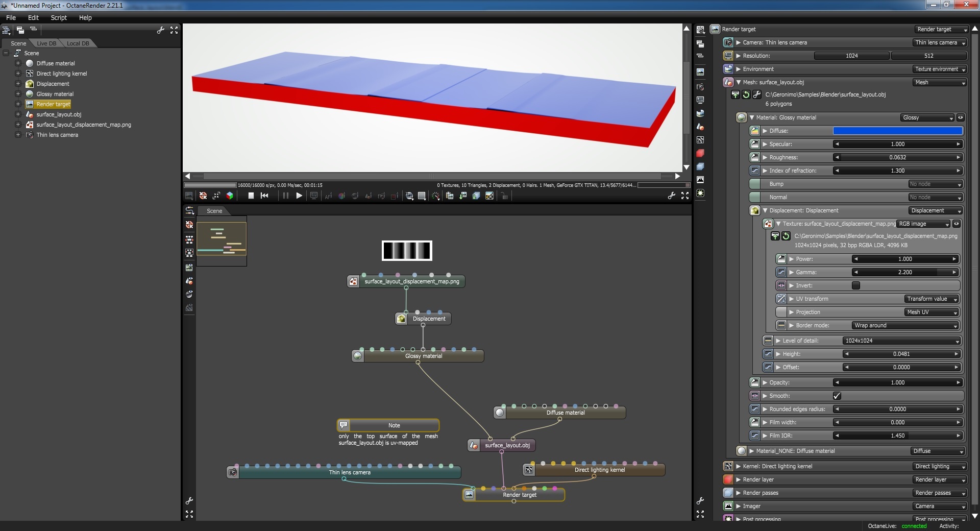
Task: Click the RGB cube render icon
Action: tap(230, 196)
